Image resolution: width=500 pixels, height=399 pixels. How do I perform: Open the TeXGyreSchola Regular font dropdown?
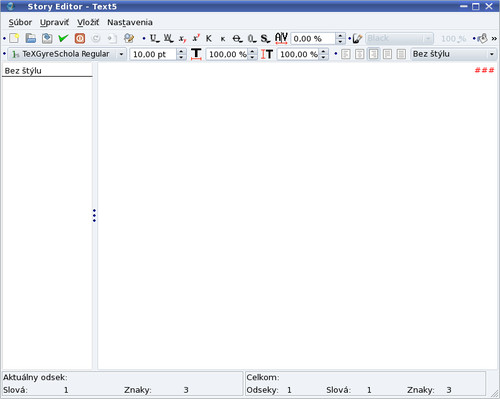point(67,54)
